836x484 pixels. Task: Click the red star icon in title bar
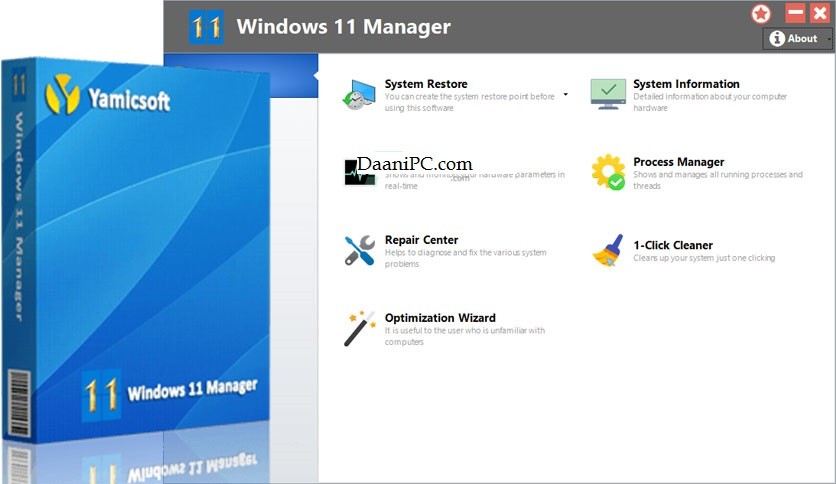click(762, 14)
